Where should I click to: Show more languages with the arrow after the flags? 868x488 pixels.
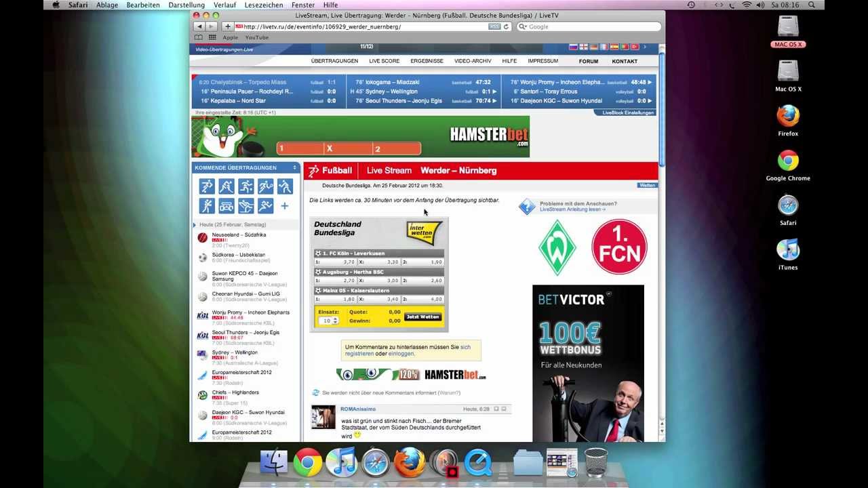(x=645, y=47)
